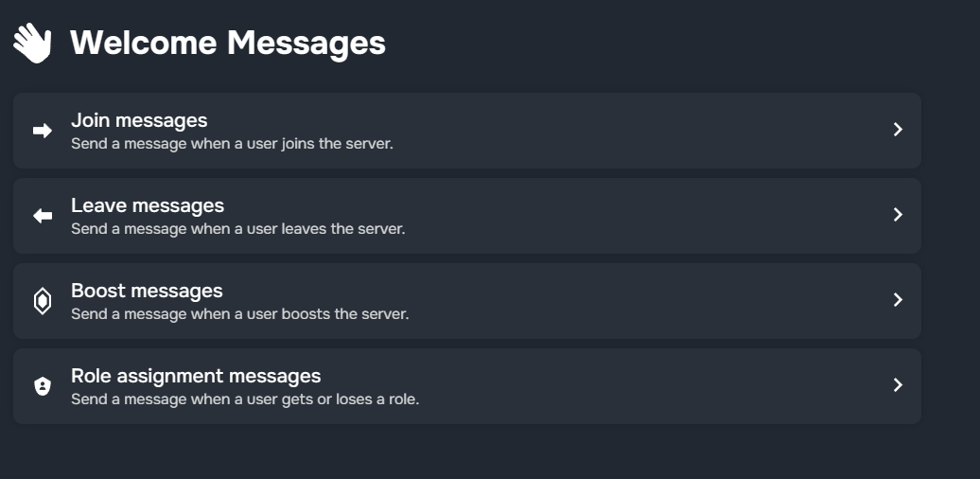Viewport: 980px width, 479px height.
Task: Click the Role assignment shield icon
Action: click(x=43, y=386)
